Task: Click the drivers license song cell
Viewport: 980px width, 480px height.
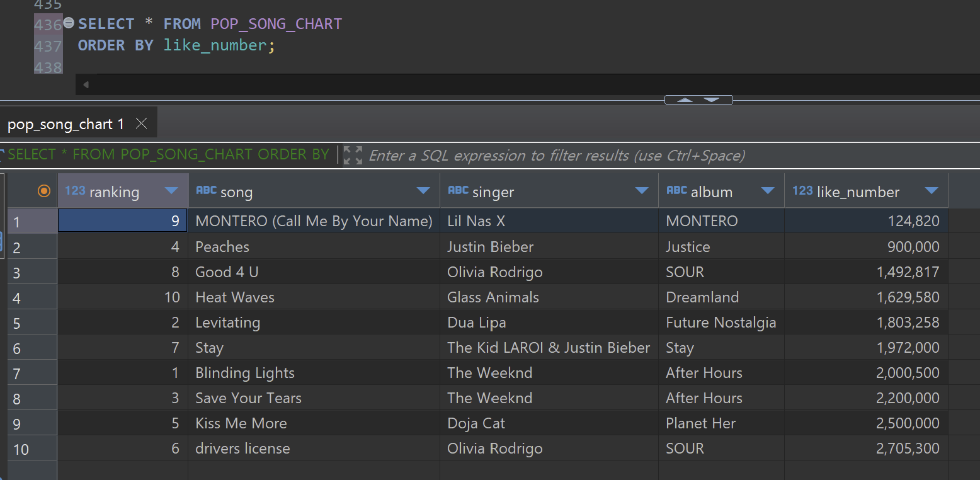Action: (314, 449)
